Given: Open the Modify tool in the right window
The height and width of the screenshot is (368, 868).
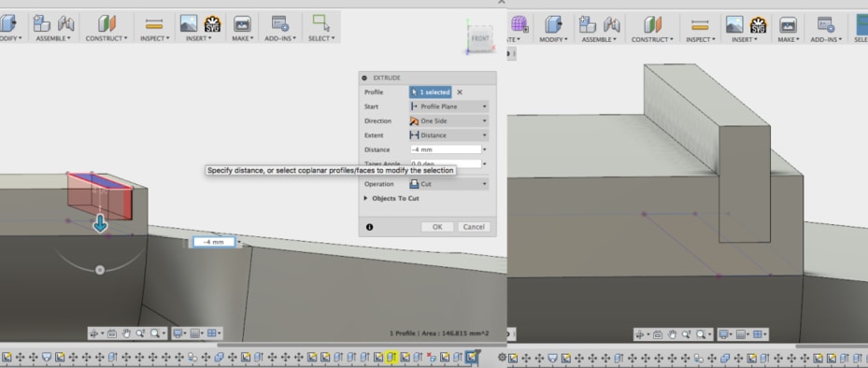Looking at the screenshot, I should pos(553,23).
